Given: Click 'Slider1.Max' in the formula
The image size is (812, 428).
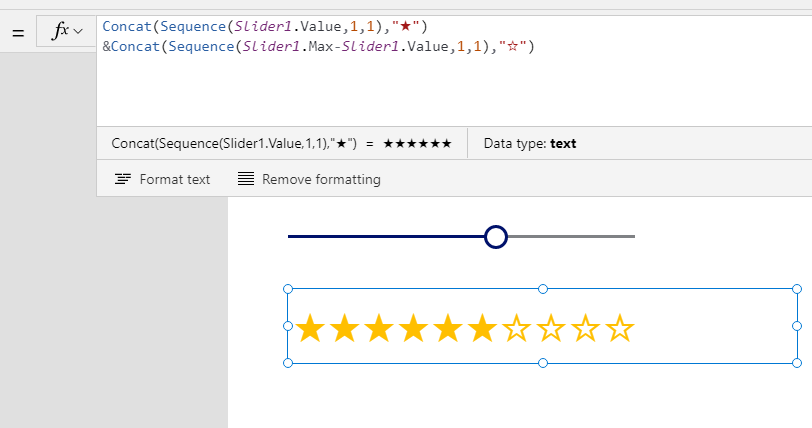Looking at the screenshot, I should click(x=288, y=47).
